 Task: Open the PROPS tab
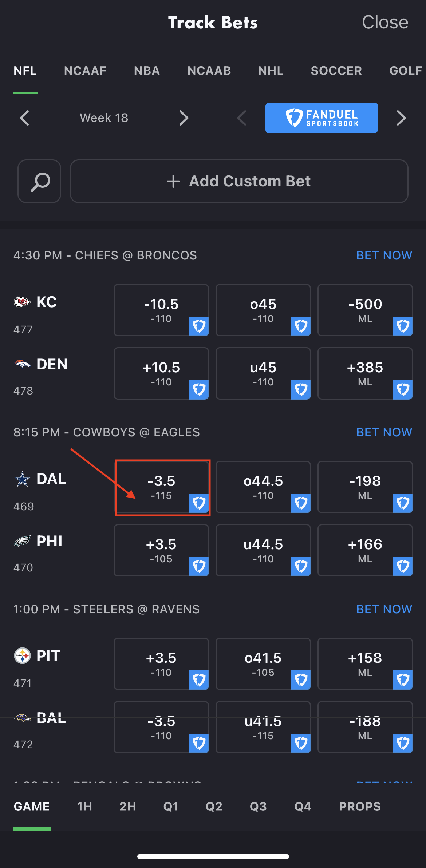360,806
